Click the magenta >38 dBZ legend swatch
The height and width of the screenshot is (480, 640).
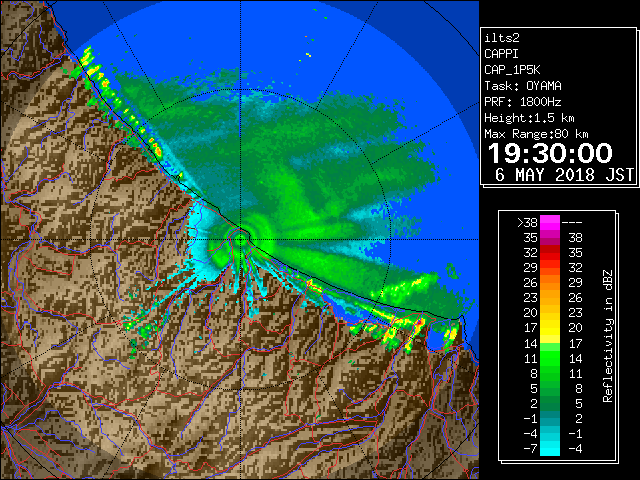click(550, 222)
